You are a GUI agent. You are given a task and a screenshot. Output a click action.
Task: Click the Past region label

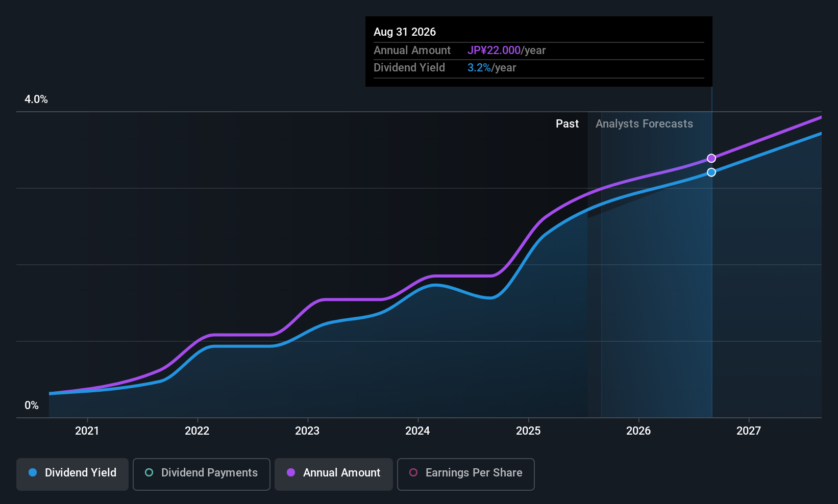click(567, 124)
